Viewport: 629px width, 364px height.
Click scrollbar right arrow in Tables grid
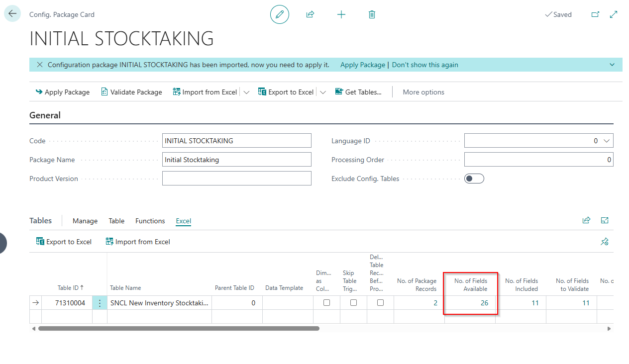[609, 329]
